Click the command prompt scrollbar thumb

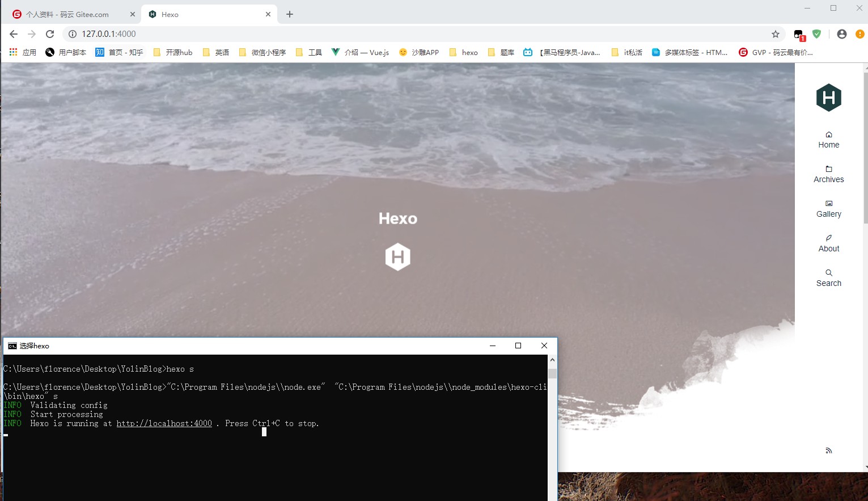pyautogui.click(x=552, y=373)
